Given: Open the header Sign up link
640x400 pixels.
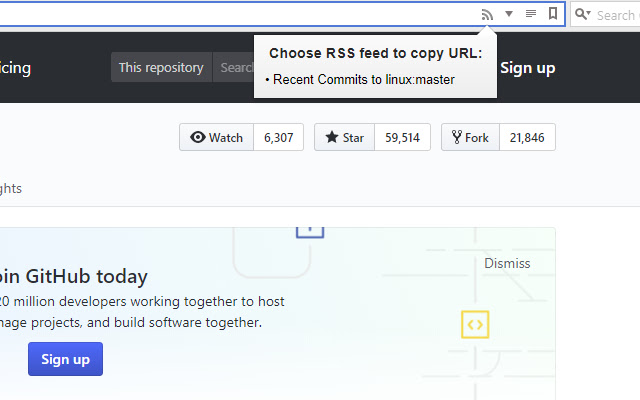Looking at the screenshot, I should pos(527,68).
